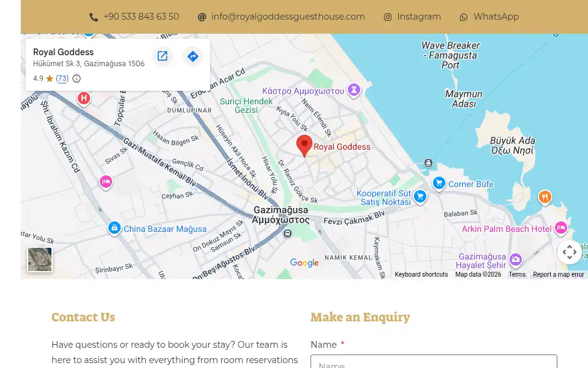Click the info@royalgoddessguesthouse.com email link
Image resolution: width=588 pixels, height=368 pixels.
point(288,17)
